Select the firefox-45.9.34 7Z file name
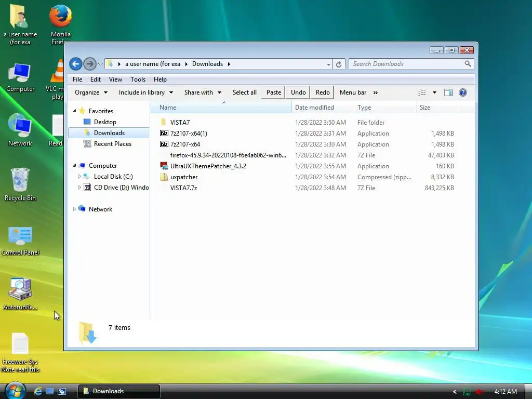This screenshot has width=532, height=399. [228, 155]
